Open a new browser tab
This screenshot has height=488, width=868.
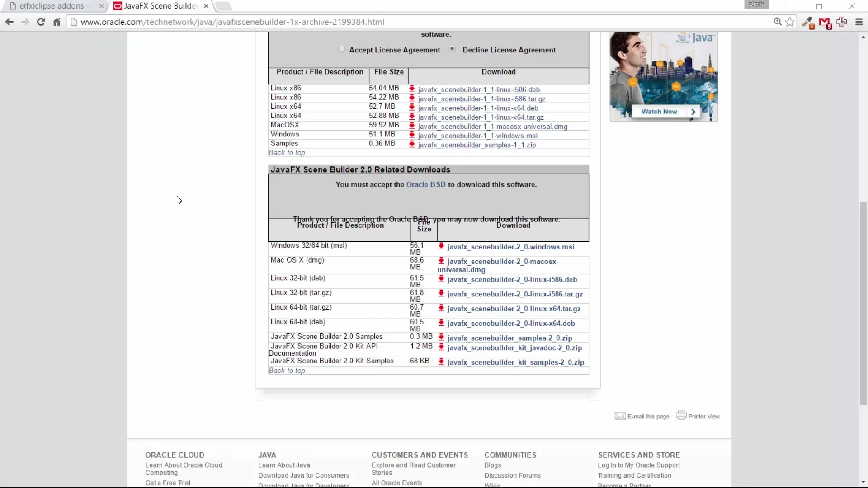[223, 6]
